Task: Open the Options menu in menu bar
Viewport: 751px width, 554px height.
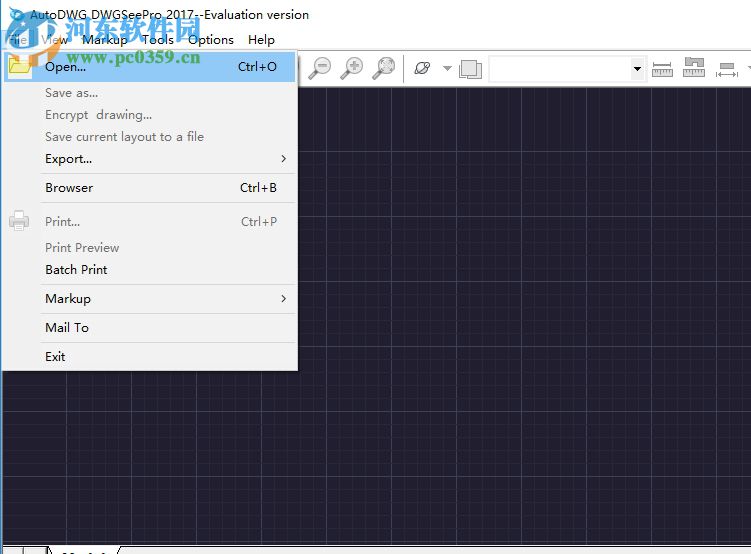Action: [x=211, y=40]
